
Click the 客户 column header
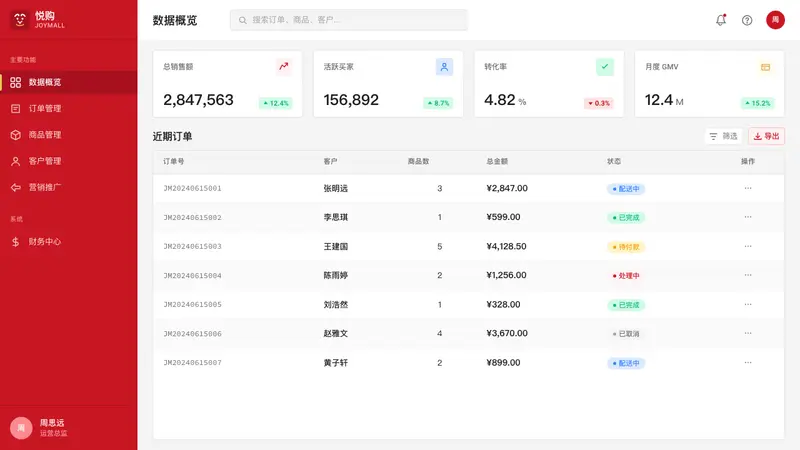330,161
